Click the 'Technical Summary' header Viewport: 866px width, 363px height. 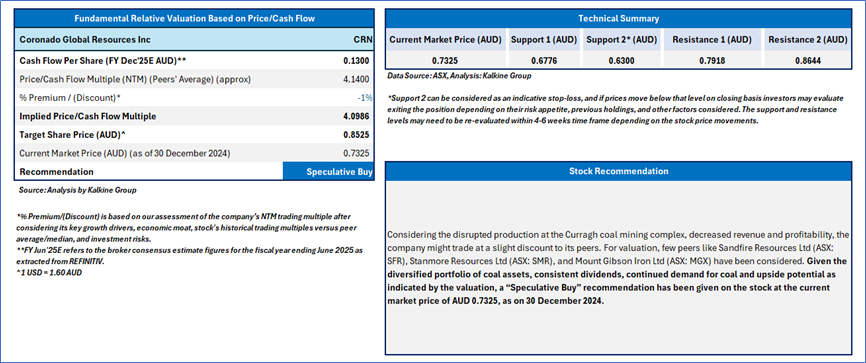pyautogui.click(x=619, y=18)
